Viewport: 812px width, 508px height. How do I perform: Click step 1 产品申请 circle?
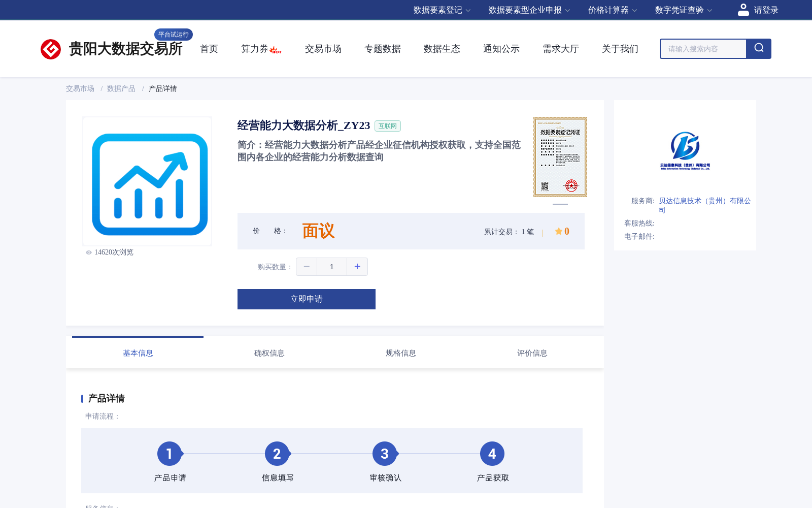click(x=170, y=454)
